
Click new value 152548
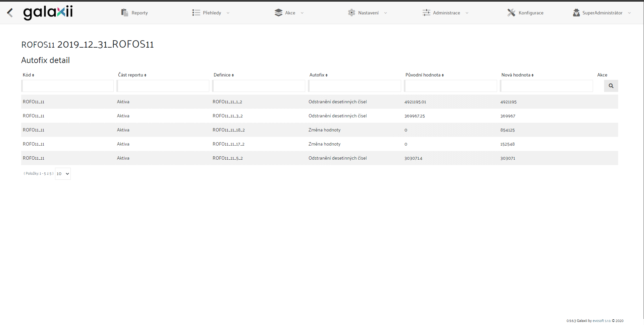507,144
